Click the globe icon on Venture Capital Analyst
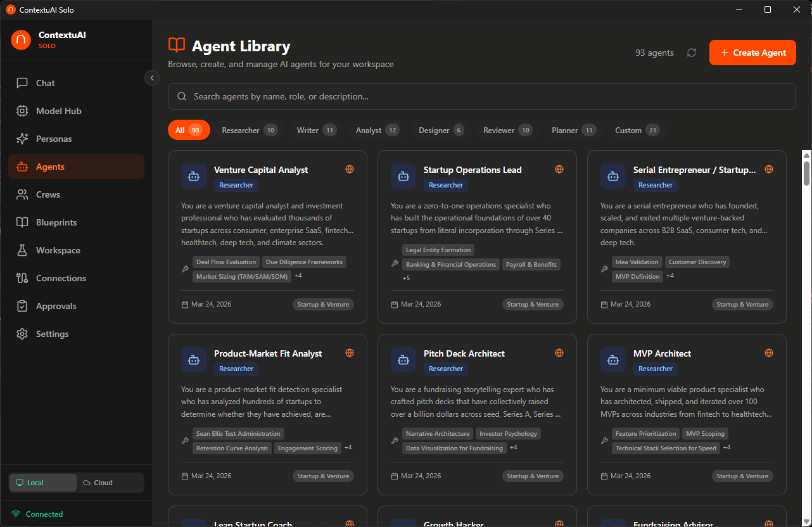The height and width of the screenshot is (527, 812). [349, 169]
